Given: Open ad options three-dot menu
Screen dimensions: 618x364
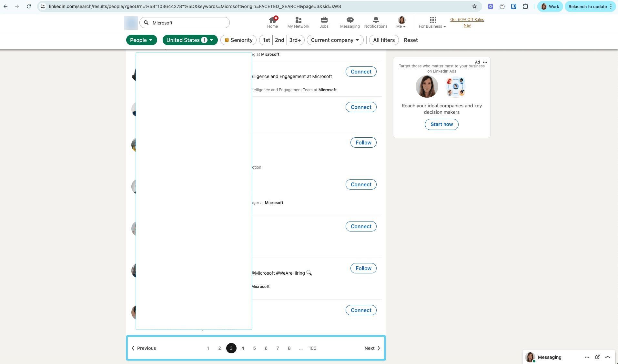Looking at the screenshot, I should click(x=485, y=62).
